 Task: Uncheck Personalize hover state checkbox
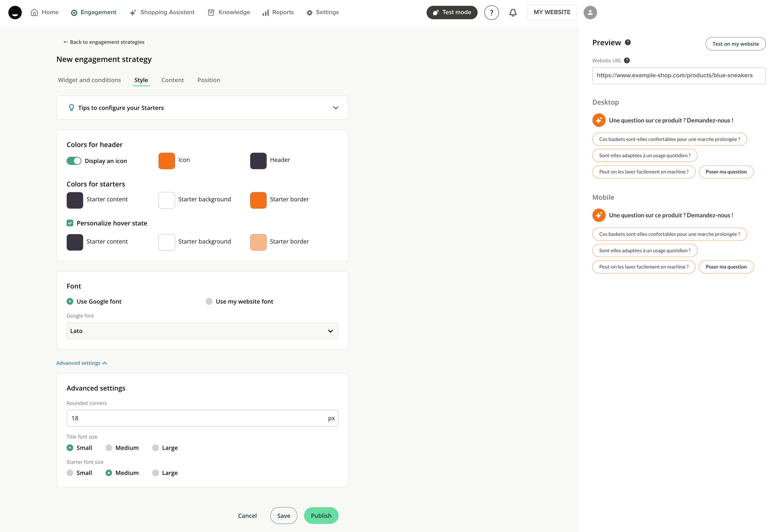pos(70,223)
